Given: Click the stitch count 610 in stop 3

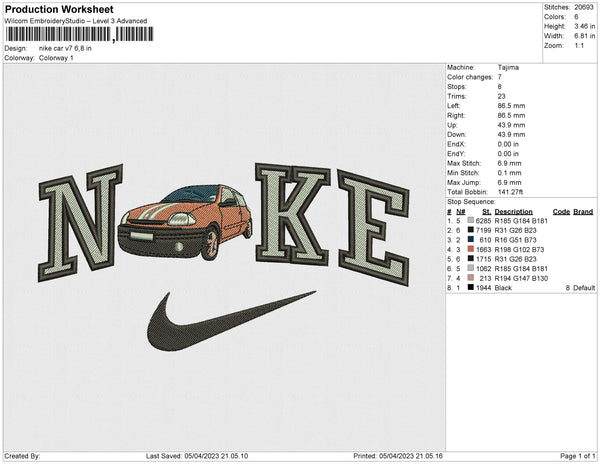Looking at the screenshot, I should (x=485, y=240).
